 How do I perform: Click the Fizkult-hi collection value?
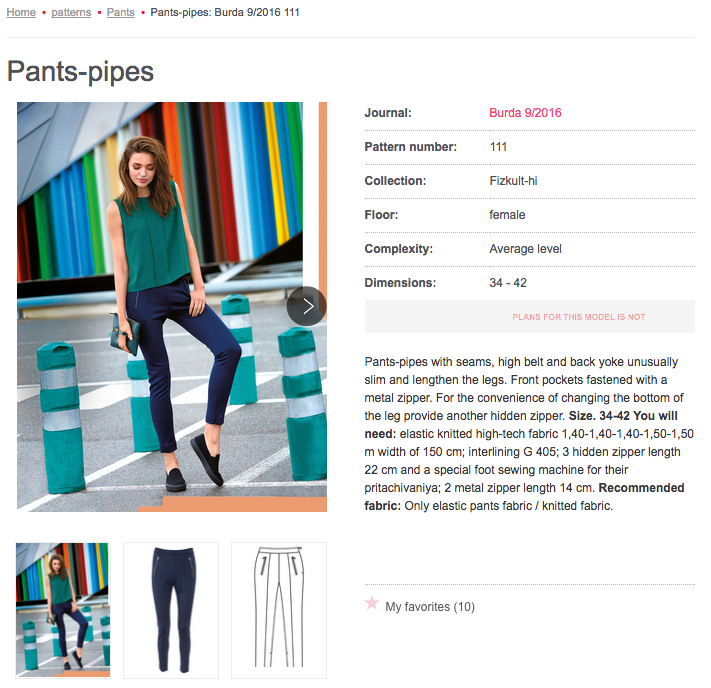click(x=513, y=181)
